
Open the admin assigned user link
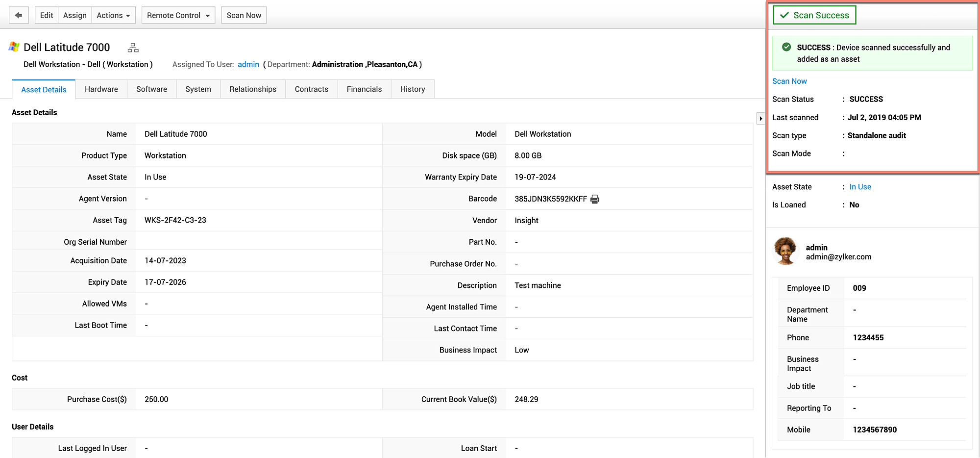click(x=248, y=65)
